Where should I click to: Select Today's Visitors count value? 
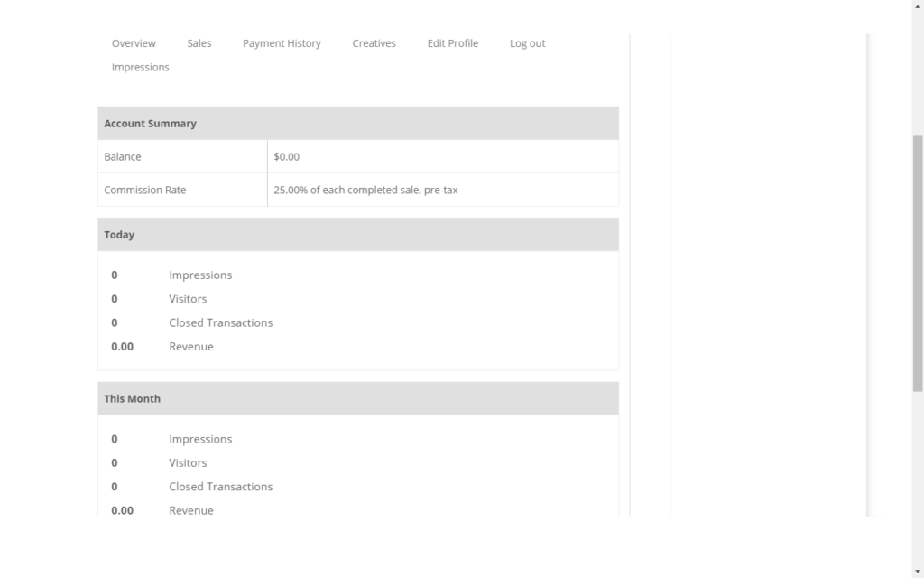pos(115,299)
